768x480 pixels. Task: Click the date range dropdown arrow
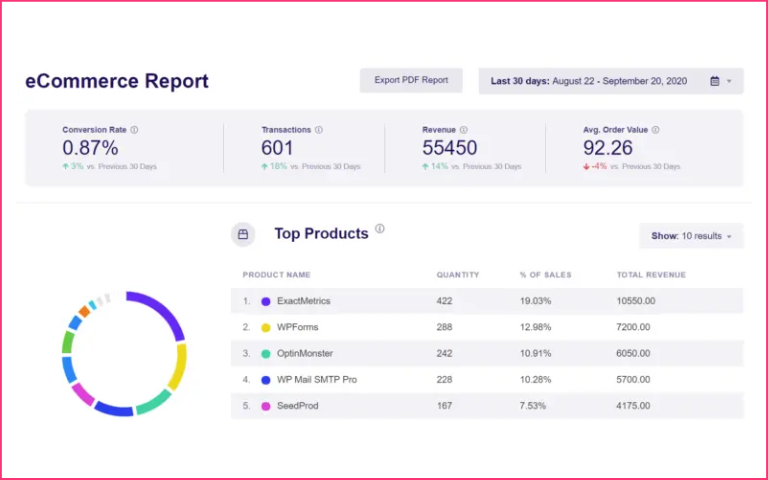point(729,81)
